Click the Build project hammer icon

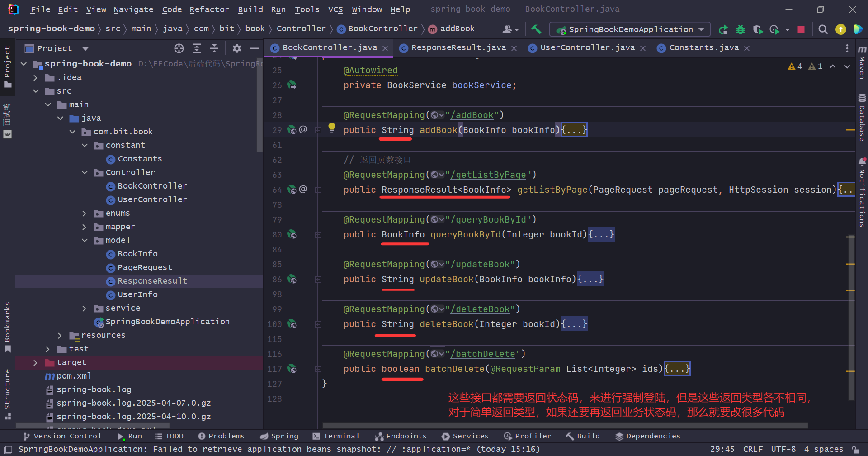point(536,29)
